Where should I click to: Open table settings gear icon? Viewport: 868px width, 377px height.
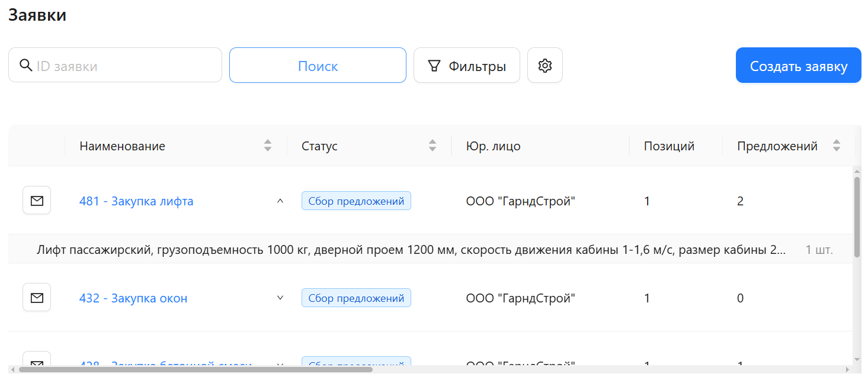point(545,65)
